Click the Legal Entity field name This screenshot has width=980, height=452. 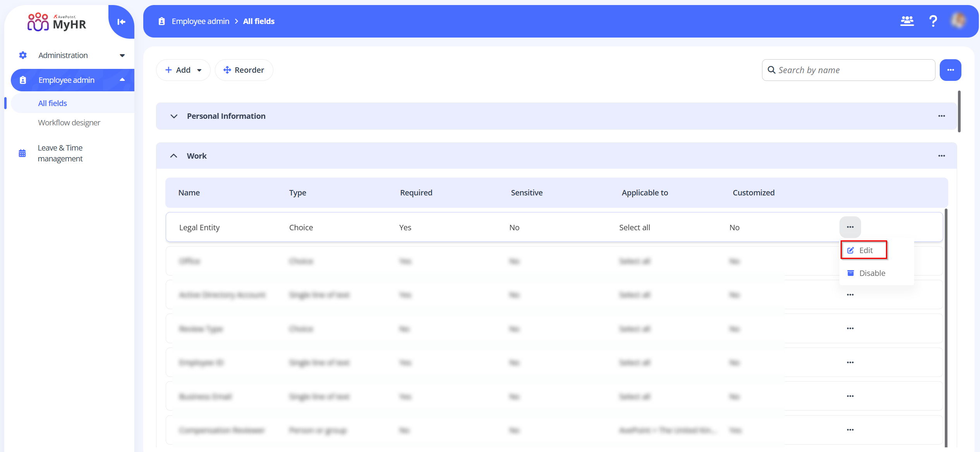coord(199,228)
